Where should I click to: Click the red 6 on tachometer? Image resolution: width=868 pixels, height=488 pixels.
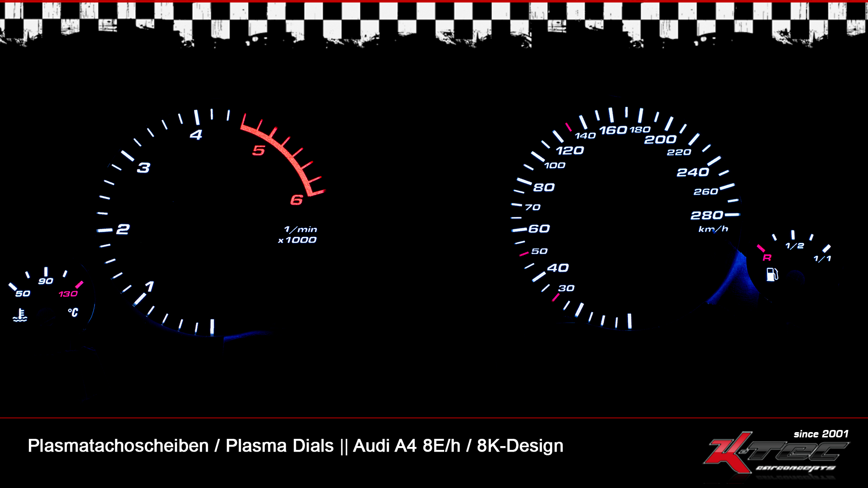297,200
